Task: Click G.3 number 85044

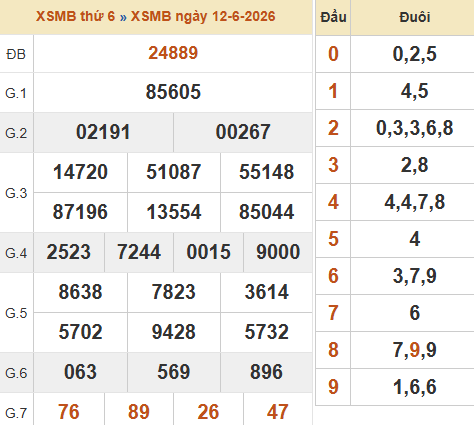Action: coord(266,212)
